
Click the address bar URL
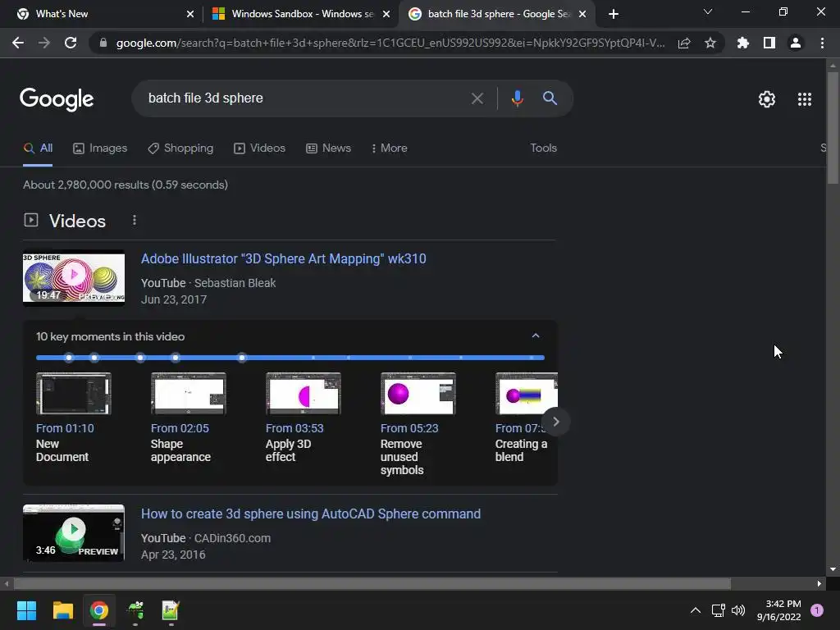click(390, 43)
